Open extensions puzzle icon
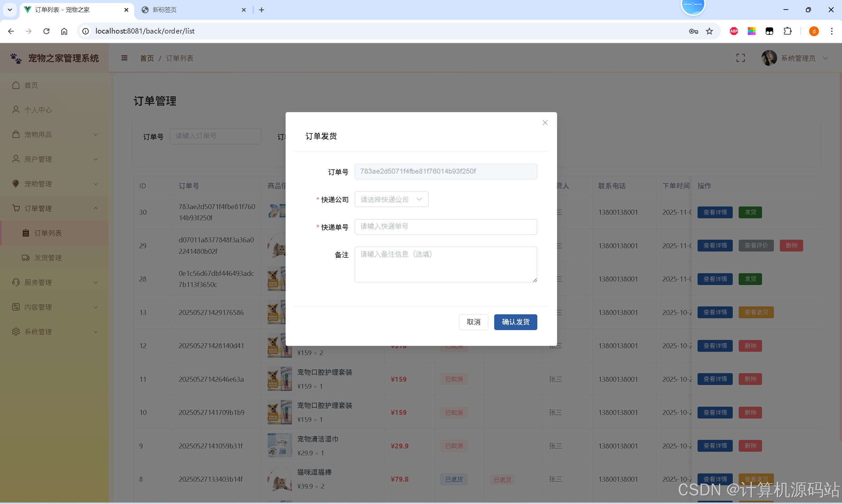 click(x=788, y=31)
